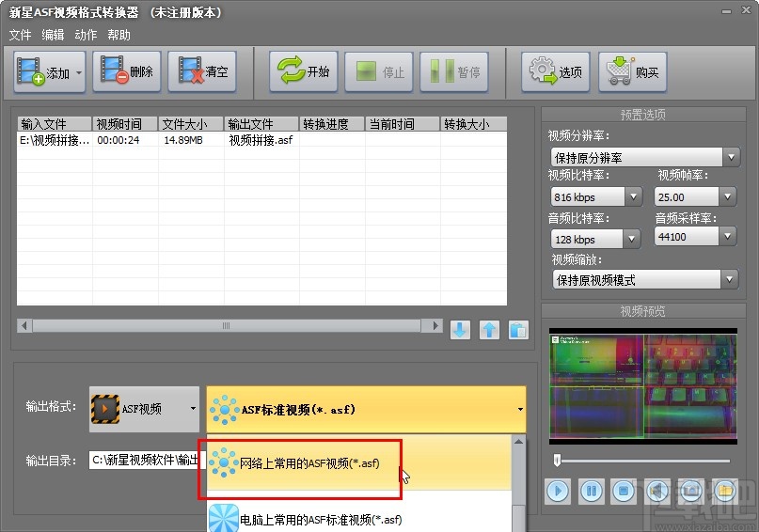This screenshot has height=532, width=759.
Task: Stop the video preview playback
Action: (x=623, y=490)
